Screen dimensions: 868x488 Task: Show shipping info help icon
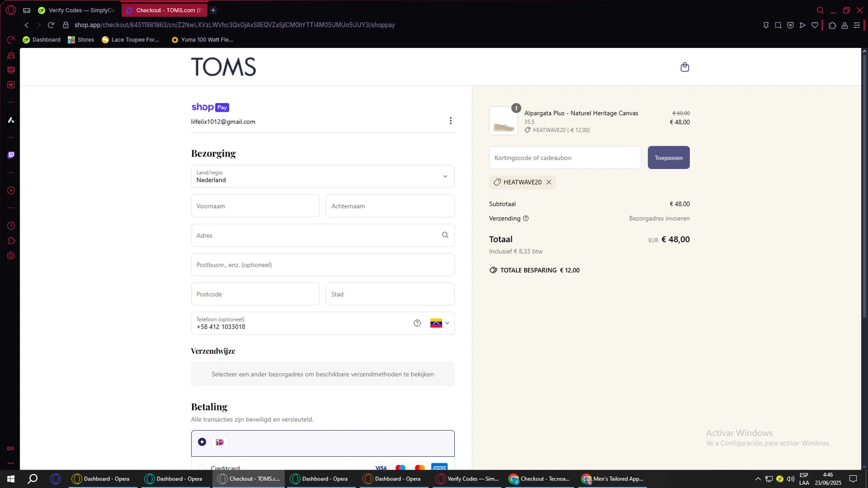(x=526, y=219)
